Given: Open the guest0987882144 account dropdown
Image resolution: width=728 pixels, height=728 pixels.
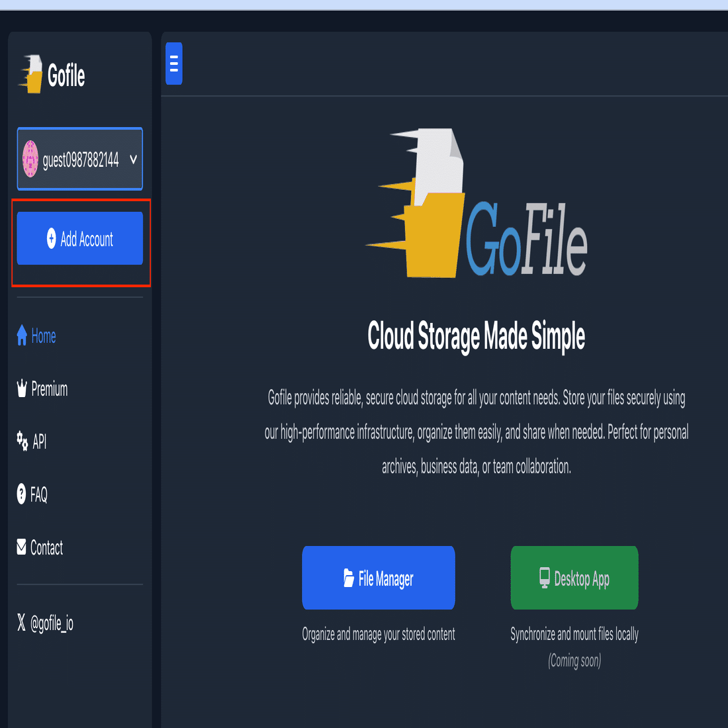Looking at the screenshot, I should point(80,159).
